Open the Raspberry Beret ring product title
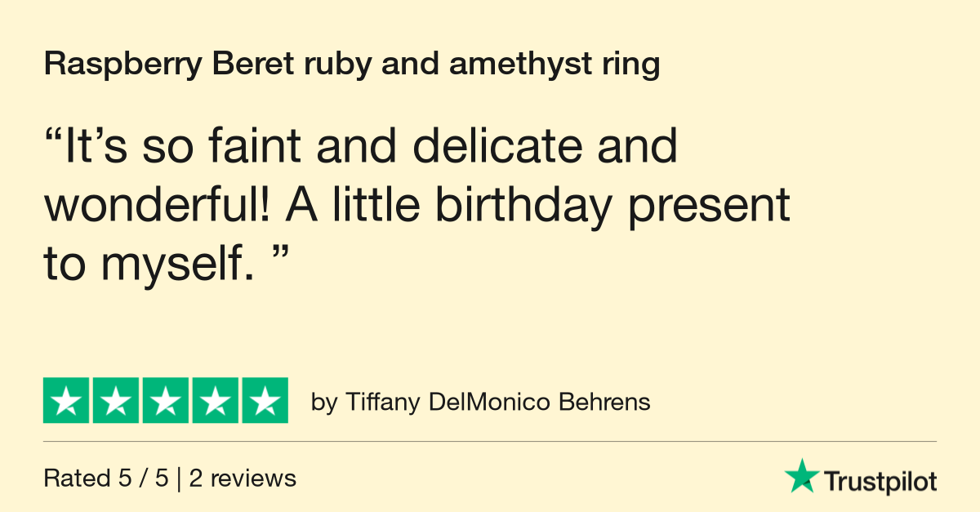980x512 pixels. [351, 65]
